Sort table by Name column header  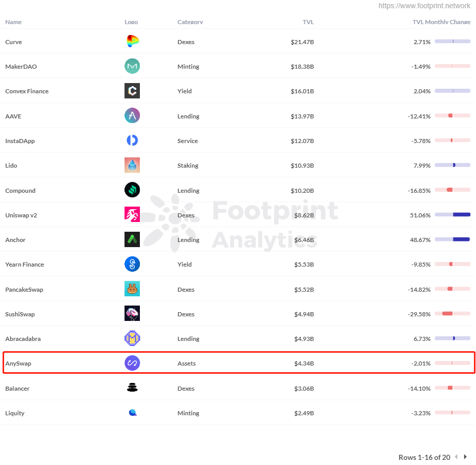click(13, 22)
